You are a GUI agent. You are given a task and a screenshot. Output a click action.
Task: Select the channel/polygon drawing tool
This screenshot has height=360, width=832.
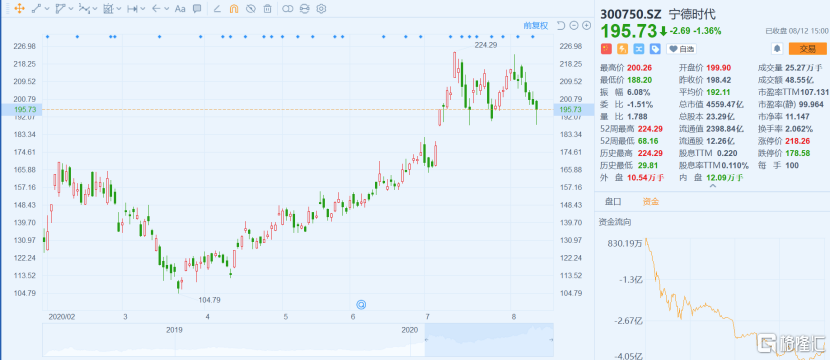point(60,8)
